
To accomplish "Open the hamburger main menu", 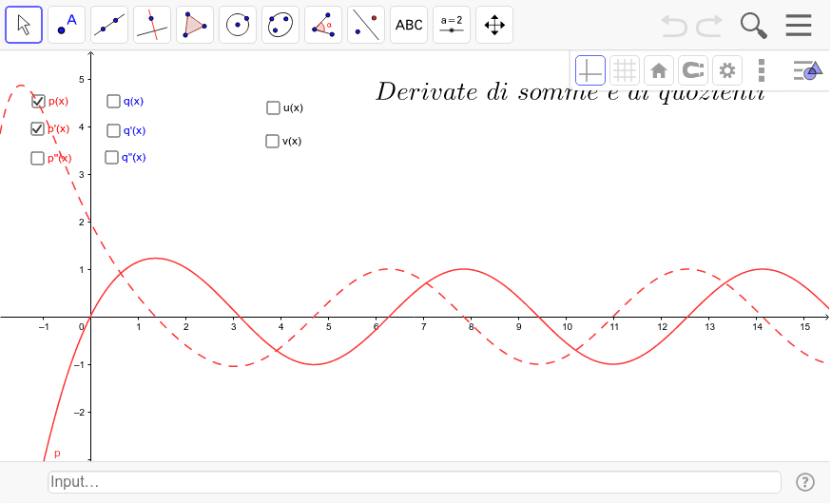I will pos(799,25).
